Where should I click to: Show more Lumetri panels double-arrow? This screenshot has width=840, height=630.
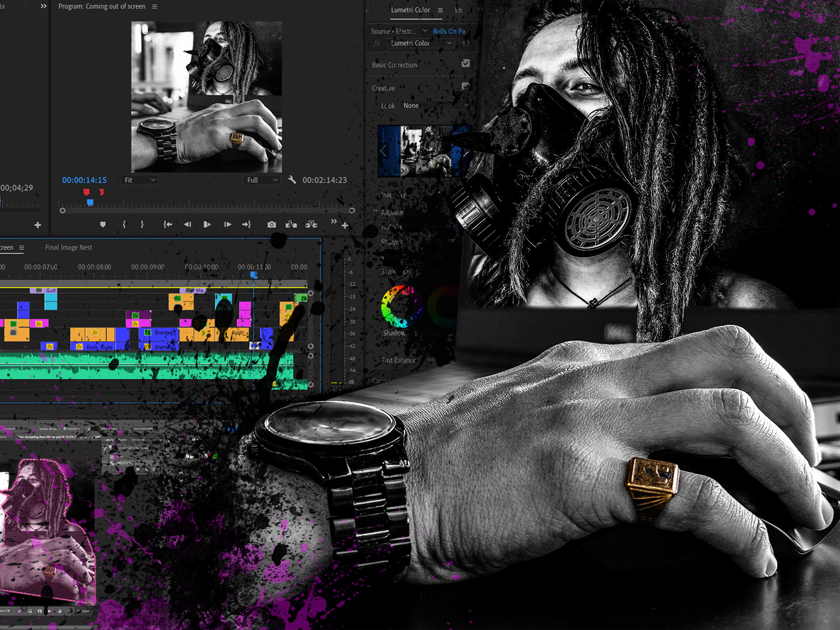479,9
